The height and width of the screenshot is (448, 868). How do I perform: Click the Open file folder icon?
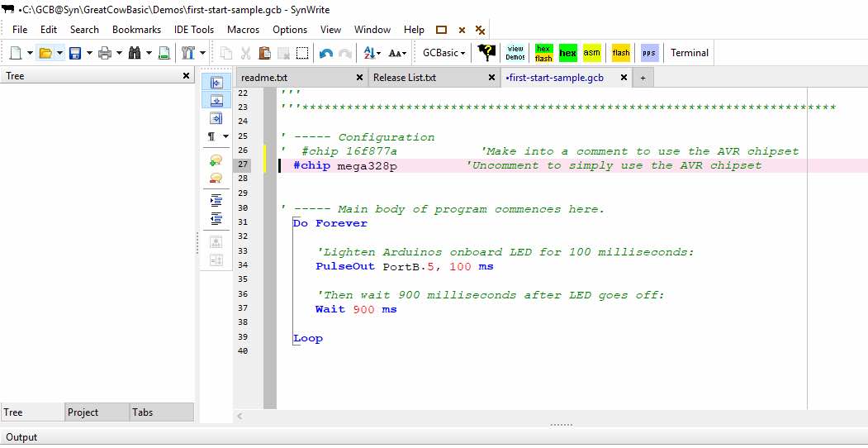tap(45, 53)
